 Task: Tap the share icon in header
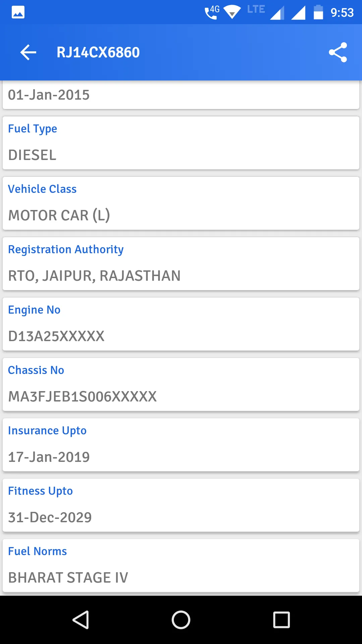click(x=338, y=52)
